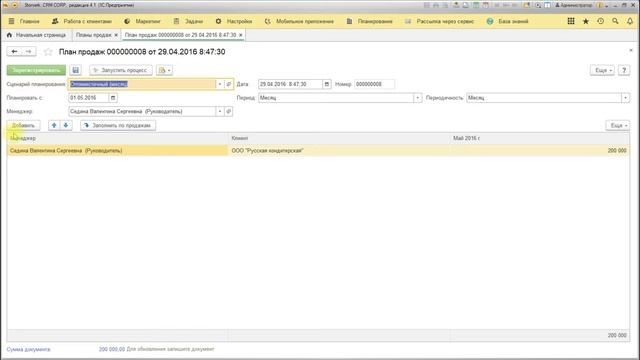Click the calculator icon in title bar
Screen dimensions: 640x360
click(x=476, y=5)
